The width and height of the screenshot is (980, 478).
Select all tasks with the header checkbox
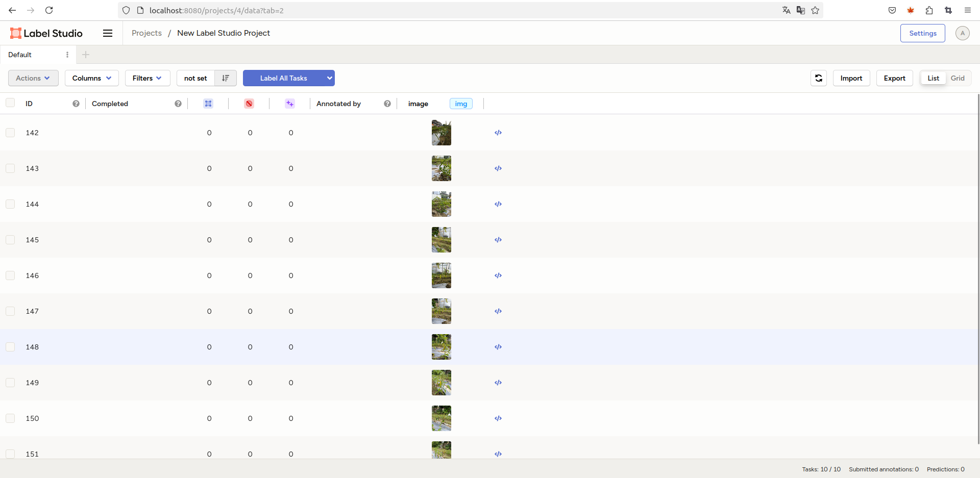(x=10, y=103)
